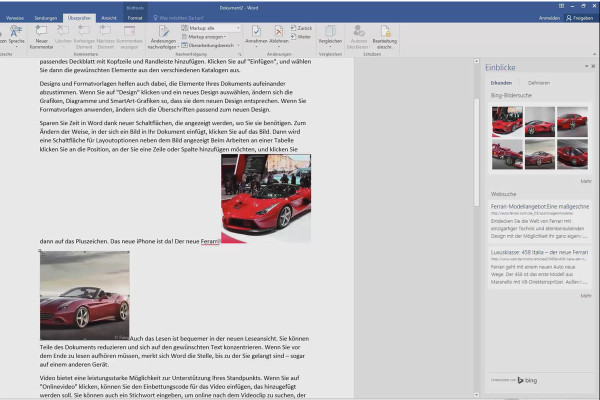Click the Websuche heading

(503, 194)
